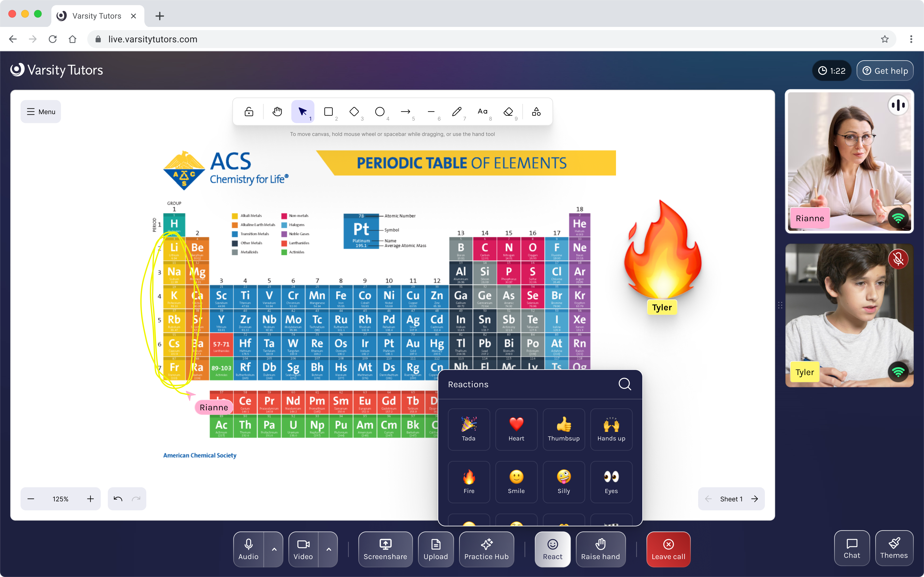Expand video options chevron

[x=329, y=549]
